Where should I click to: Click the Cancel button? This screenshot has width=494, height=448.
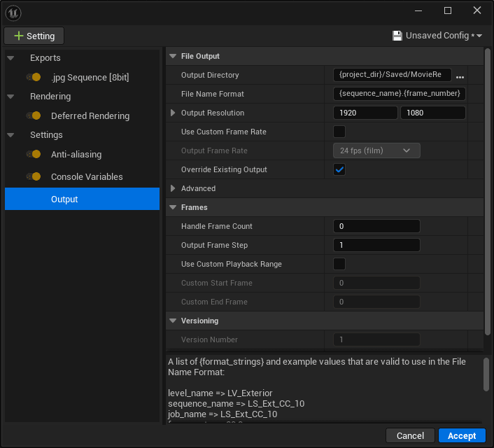pyautogui.click(x=410, y=435)
